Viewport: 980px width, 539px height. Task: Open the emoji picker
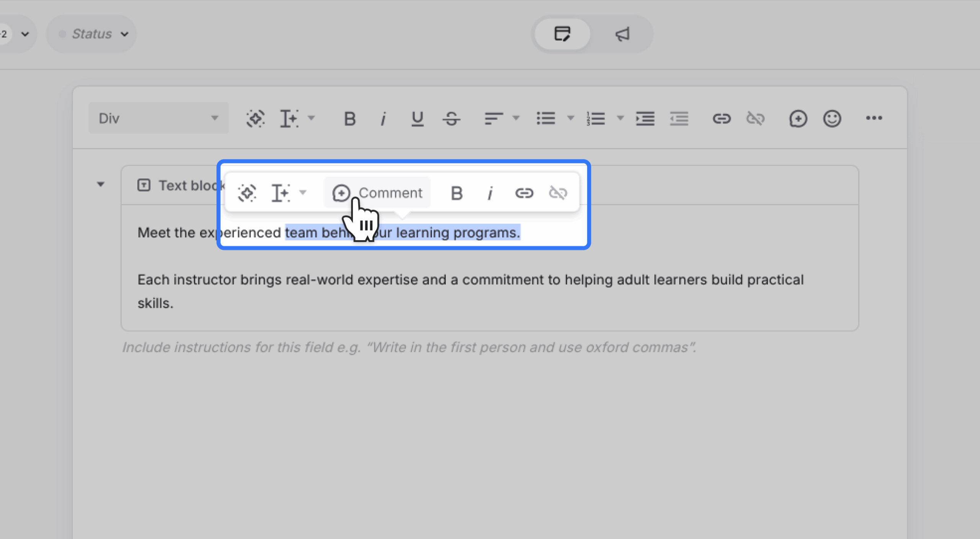tap(832, 118)
